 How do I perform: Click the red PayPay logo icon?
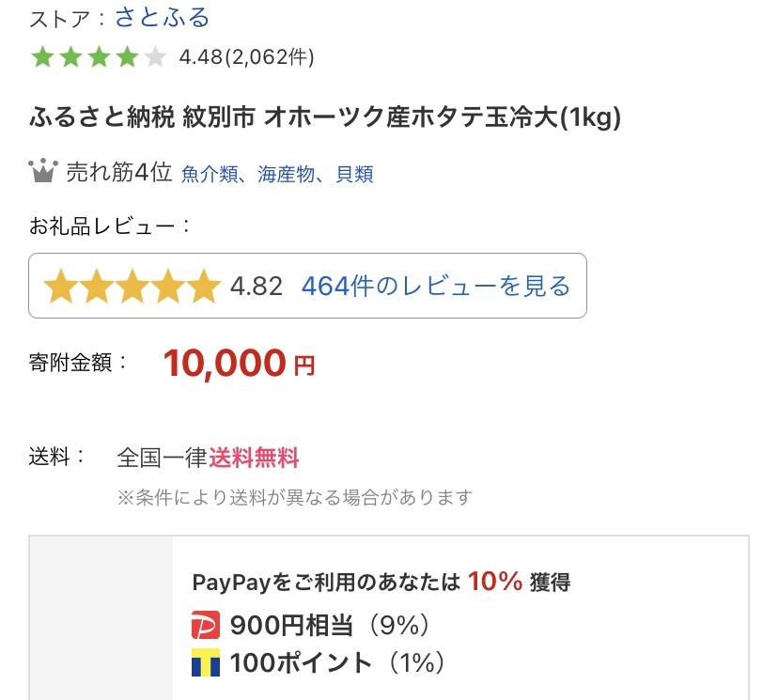(204, 624)
